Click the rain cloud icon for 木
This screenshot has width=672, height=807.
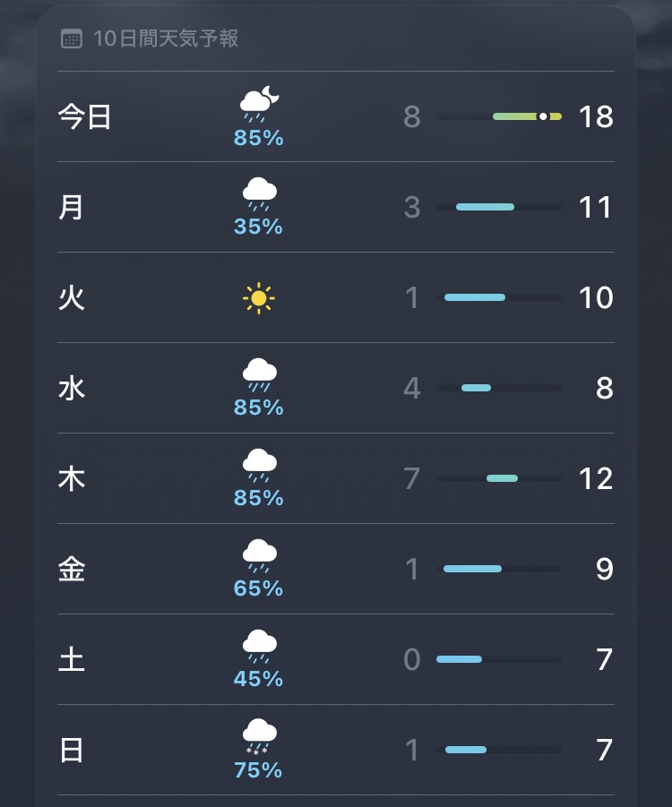click(x=259, y=465)
